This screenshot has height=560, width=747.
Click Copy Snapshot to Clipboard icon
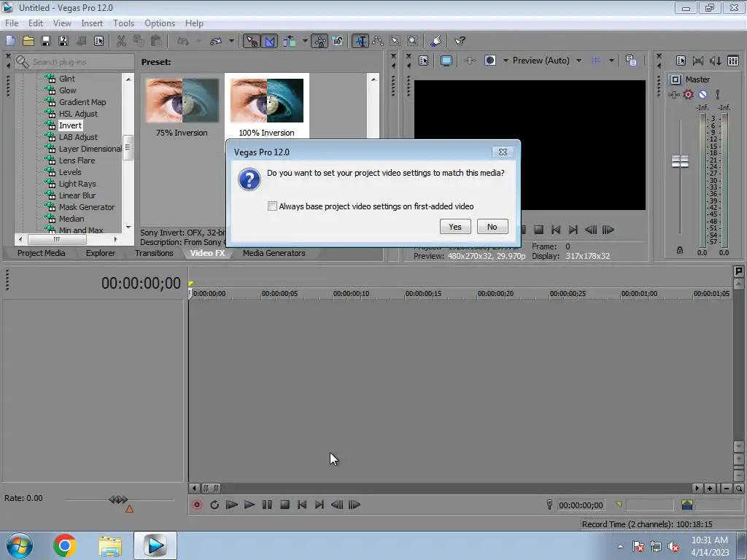tap(631, 61)
